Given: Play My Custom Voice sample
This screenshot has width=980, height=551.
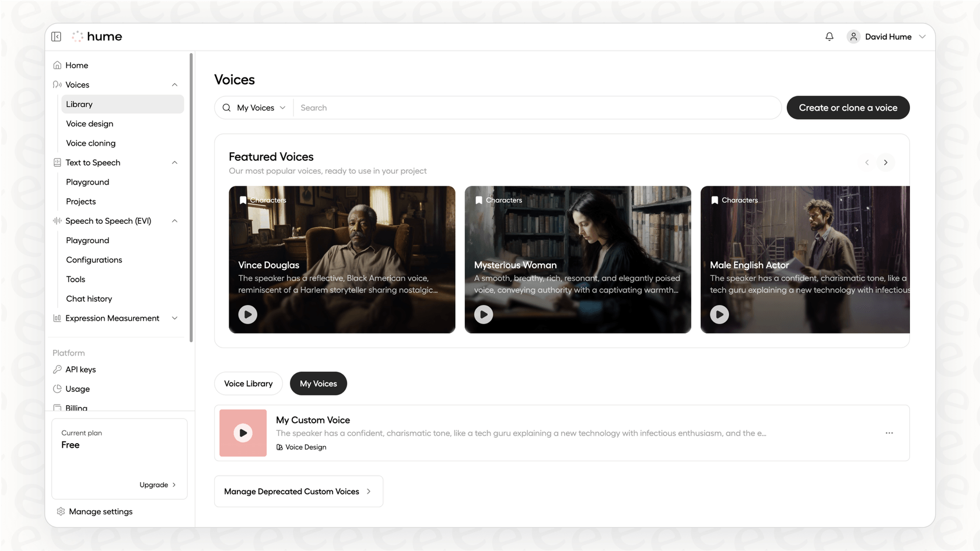Looking at the screenshot, I should click(x=243, y=433).
